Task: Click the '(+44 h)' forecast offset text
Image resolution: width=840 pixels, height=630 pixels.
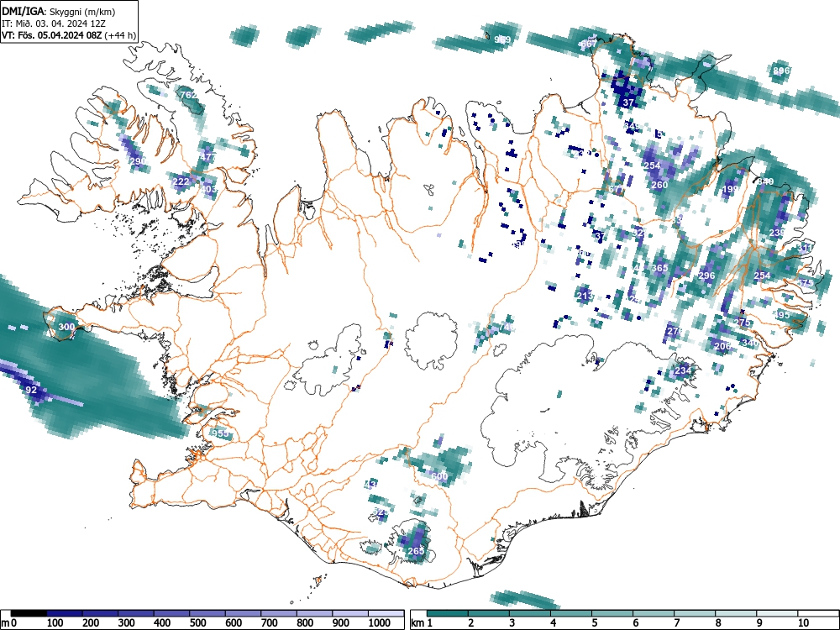Action: tap(120, 35)
